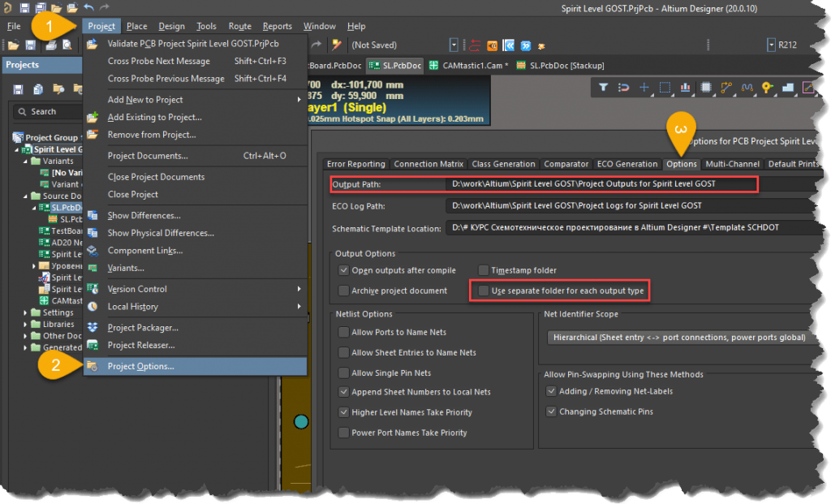Viewport: 831px width, 504px height.
Task: Expand the Settings folder in the project tree
Action: (x=25, y=312)
